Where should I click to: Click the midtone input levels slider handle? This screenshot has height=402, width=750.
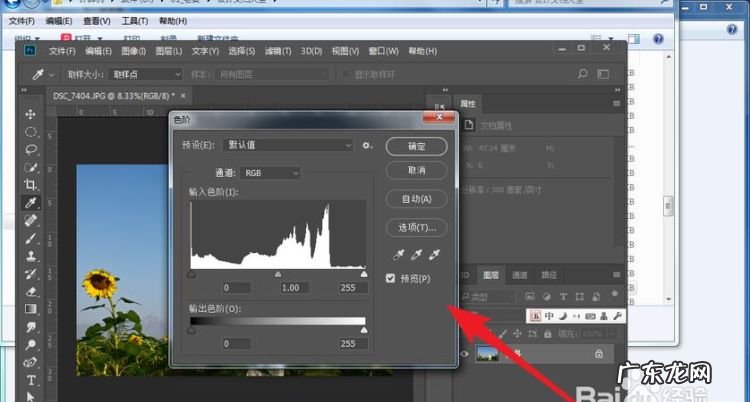(278, 273)
